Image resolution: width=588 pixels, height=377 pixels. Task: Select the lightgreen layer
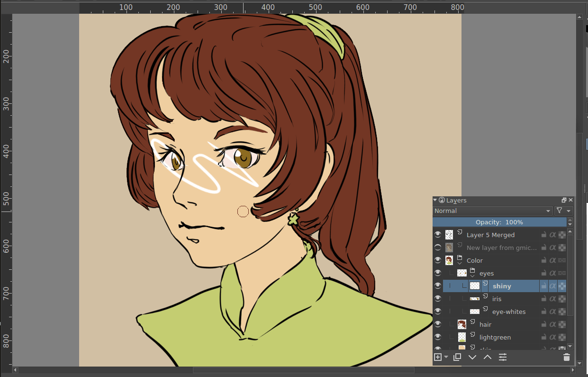(495, 337)
